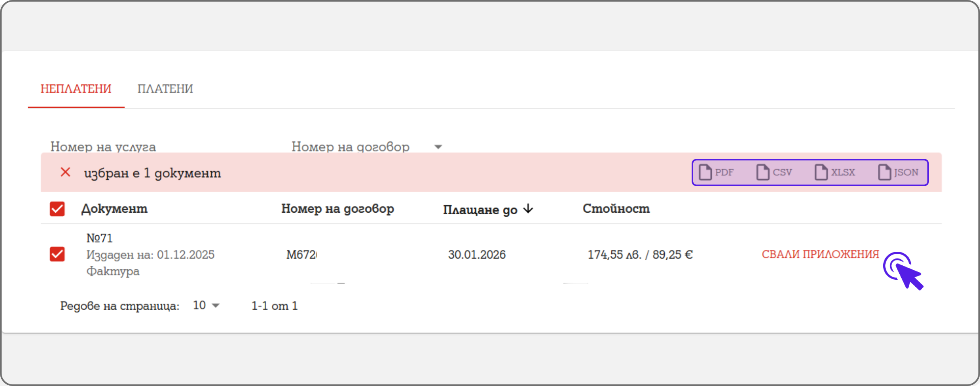Click the "Документ" column header
This screenshot has width=980, height=386.
114,209
